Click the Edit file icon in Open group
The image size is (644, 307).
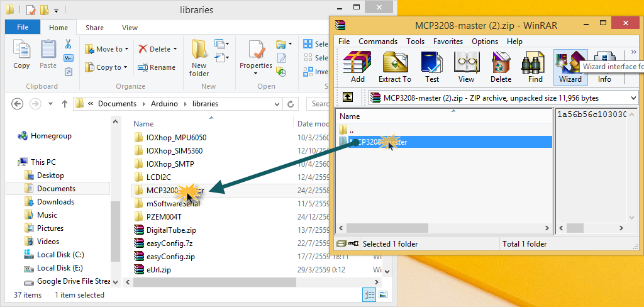click(x=281, y=58)
